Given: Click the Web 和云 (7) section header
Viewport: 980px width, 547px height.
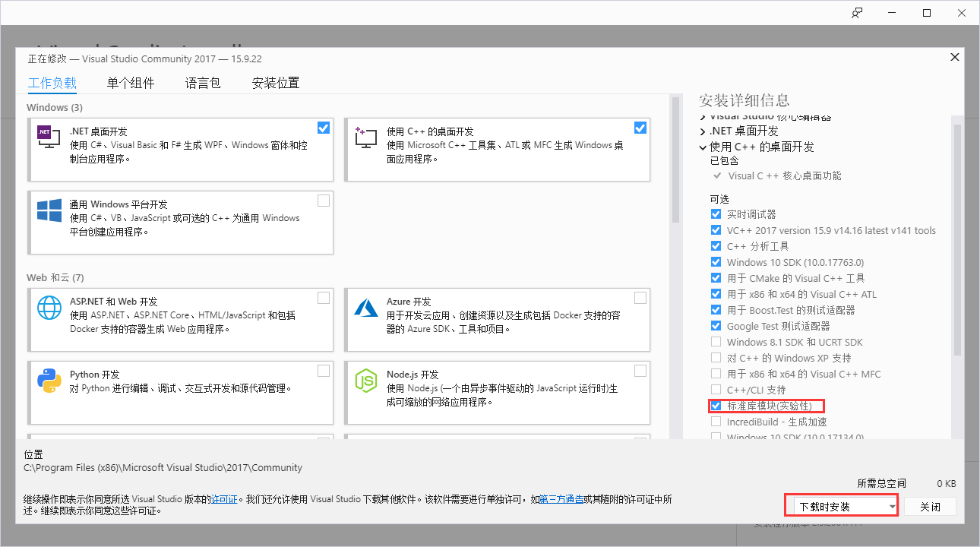Looking at the screenshot, I should point(55,277).
